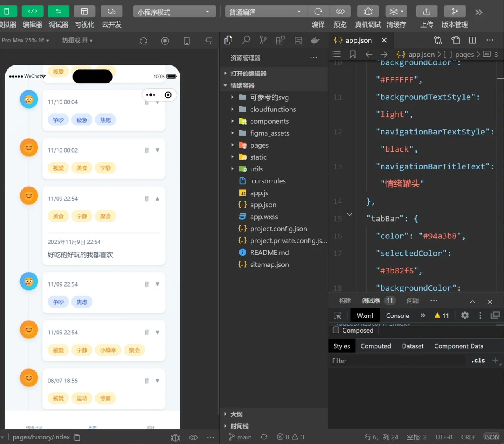Show more toolbar items via double chevron
The image size is (504, 444).
point(479,12)
